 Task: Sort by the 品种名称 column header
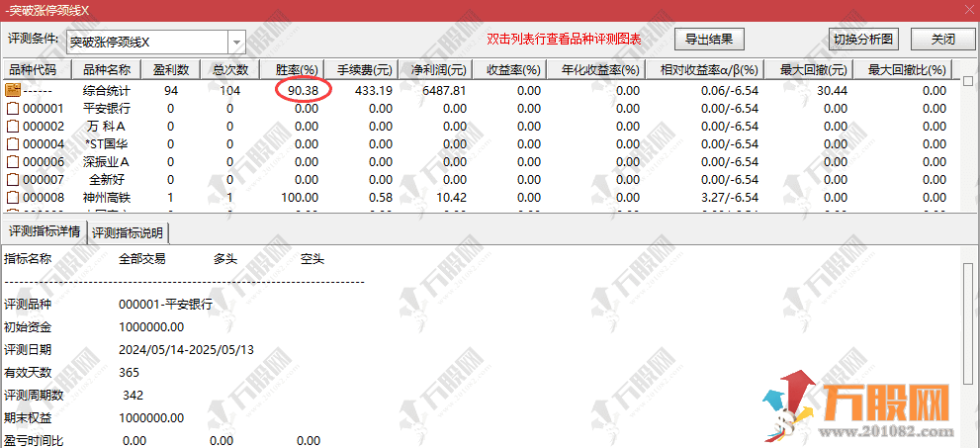pos(106,69)
